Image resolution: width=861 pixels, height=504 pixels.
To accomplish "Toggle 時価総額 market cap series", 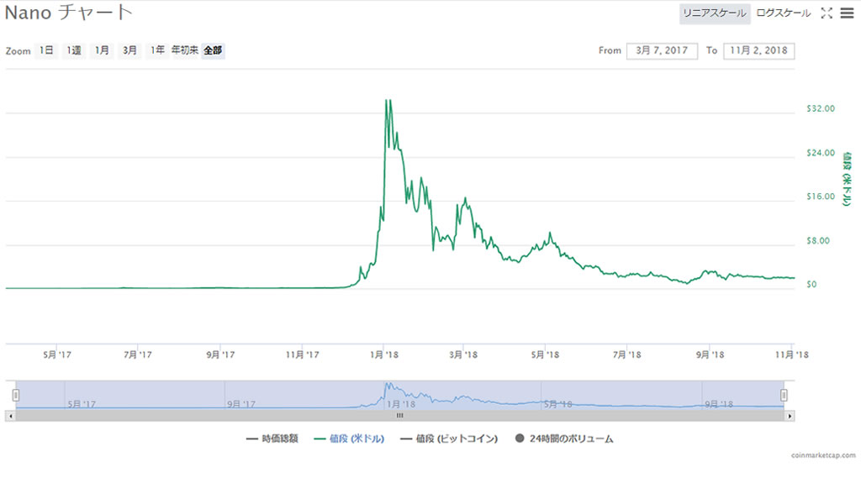I will pyautogui.click(x=272, y=438).
